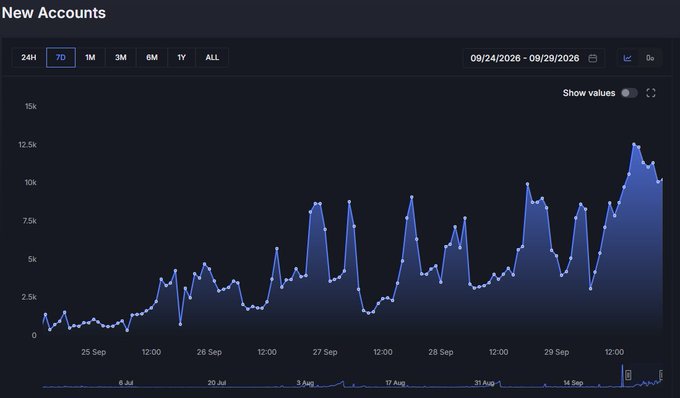Edit the 09/24/2026 - 09/29/2026 date range field
The width and height of the screenshot is (680, 398).
[x=534, y=58]
